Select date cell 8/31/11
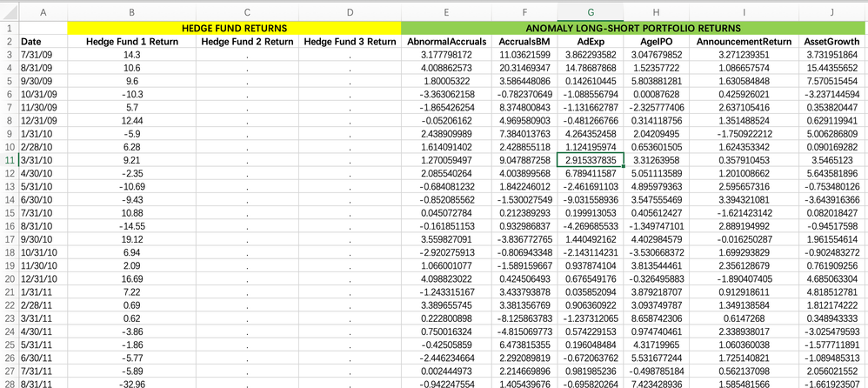 click(43, 382)
